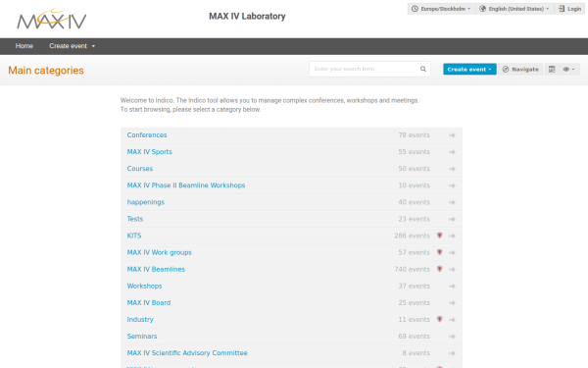588x368 pixels.
Task: Click the Navigate button
Action: [x=520, y=69]
